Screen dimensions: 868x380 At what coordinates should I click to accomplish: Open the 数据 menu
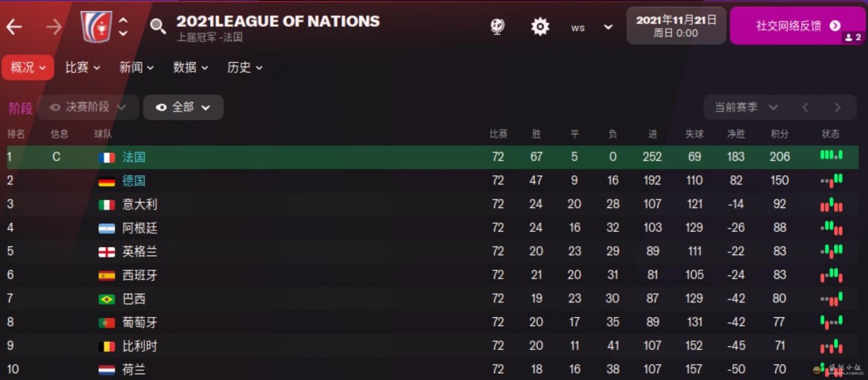tap(191, 67)
